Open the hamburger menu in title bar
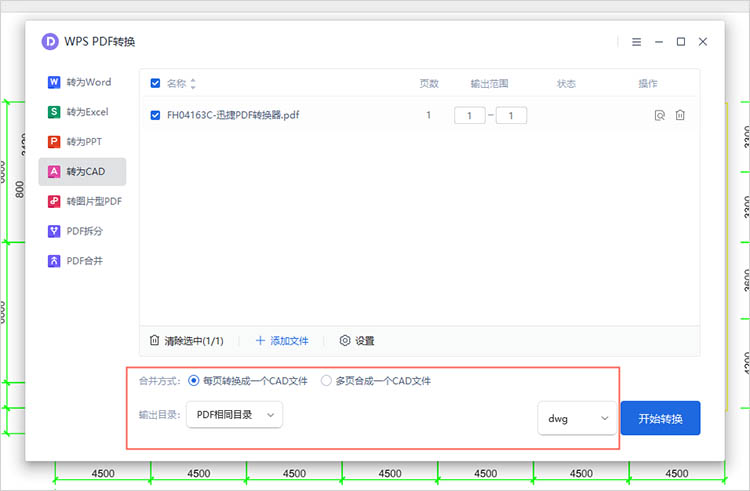 [x=636, y=42]
